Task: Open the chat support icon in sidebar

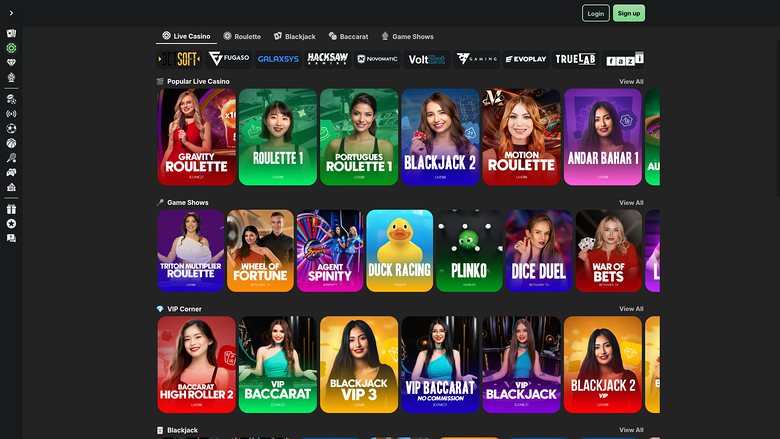Action: pos(11,238)
